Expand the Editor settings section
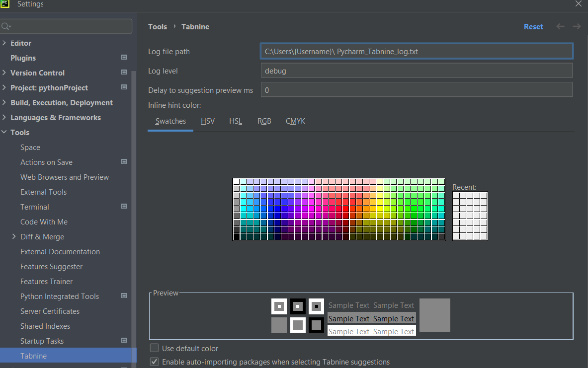Image resolution: width=588 pixels, height=368 pixels. (x=4, y=43)
